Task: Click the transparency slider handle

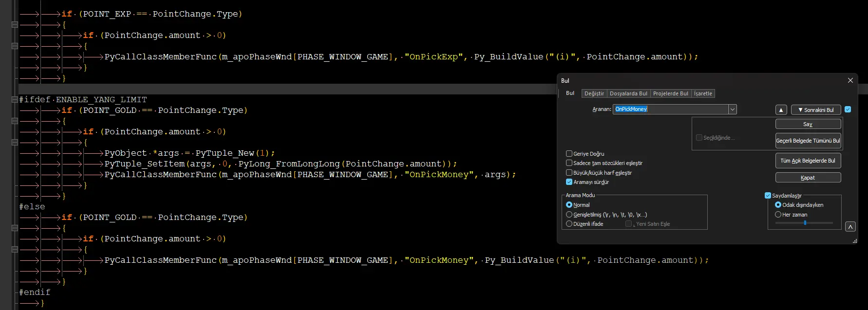Action: pyautogui.click(x=805, y=223)
